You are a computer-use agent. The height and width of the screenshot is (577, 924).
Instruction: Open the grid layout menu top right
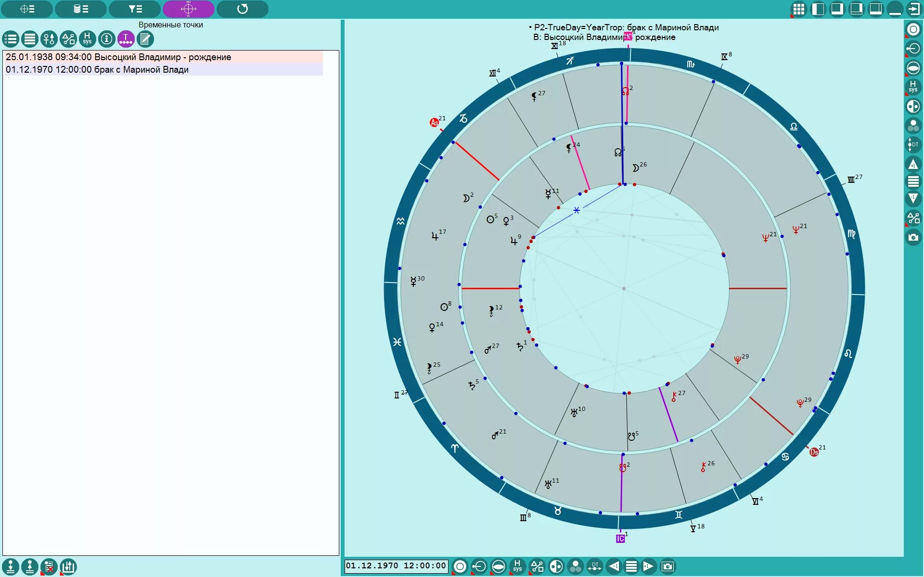pos(798,9)
